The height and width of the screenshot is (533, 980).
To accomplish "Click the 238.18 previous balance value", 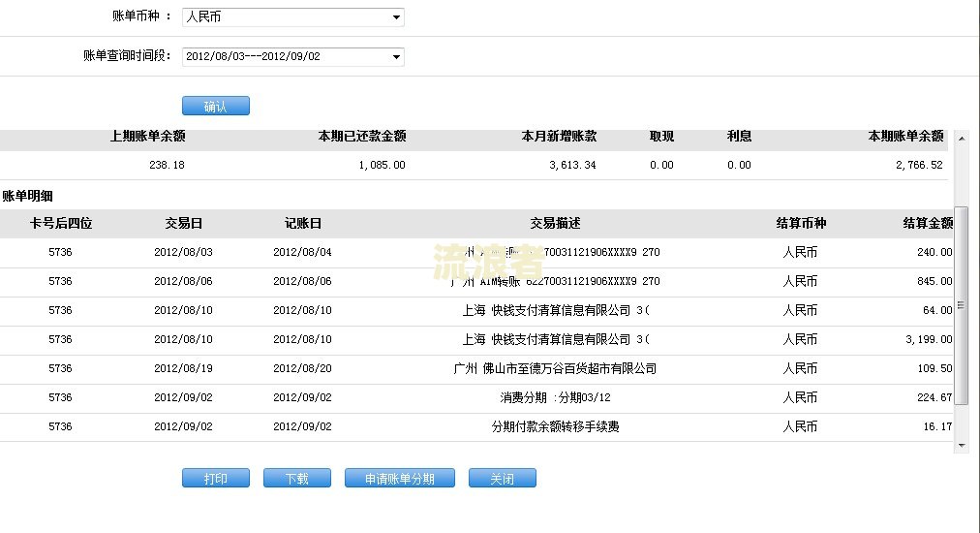I will tap(167, 165).
